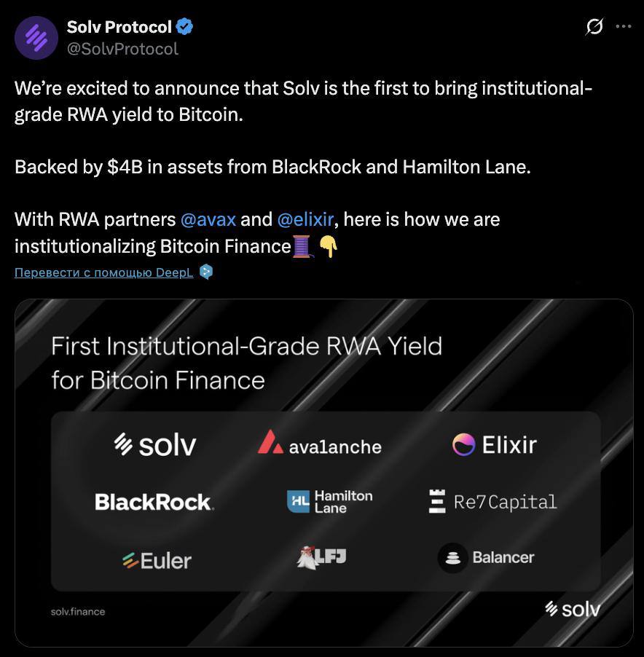
Task: Click the pointing-down hand emoji
Action: [x=329, y=246]
